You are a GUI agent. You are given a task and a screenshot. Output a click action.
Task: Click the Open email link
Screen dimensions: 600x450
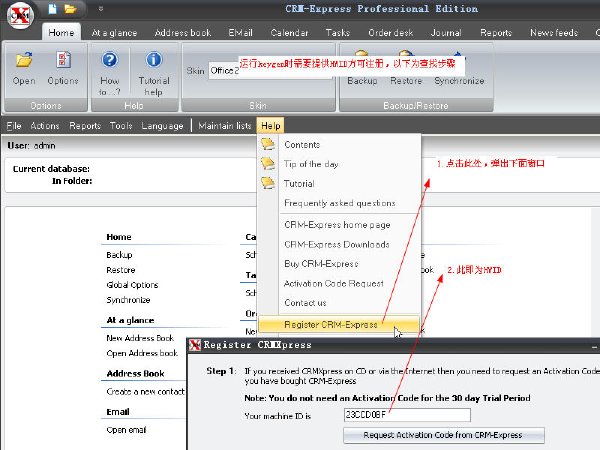click(x=126, y=430)
